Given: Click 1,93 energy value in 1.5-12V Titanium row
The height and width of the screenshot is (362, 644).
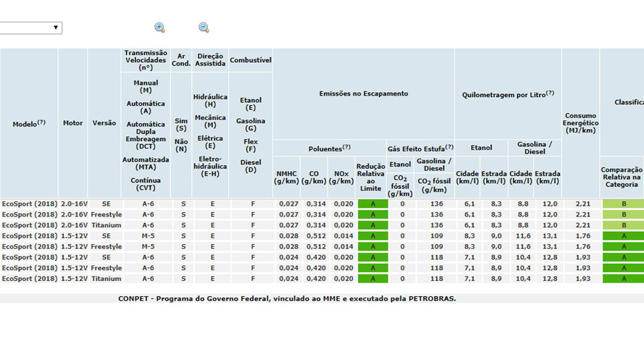Looking at the screenshot, I should pos(582,279).
